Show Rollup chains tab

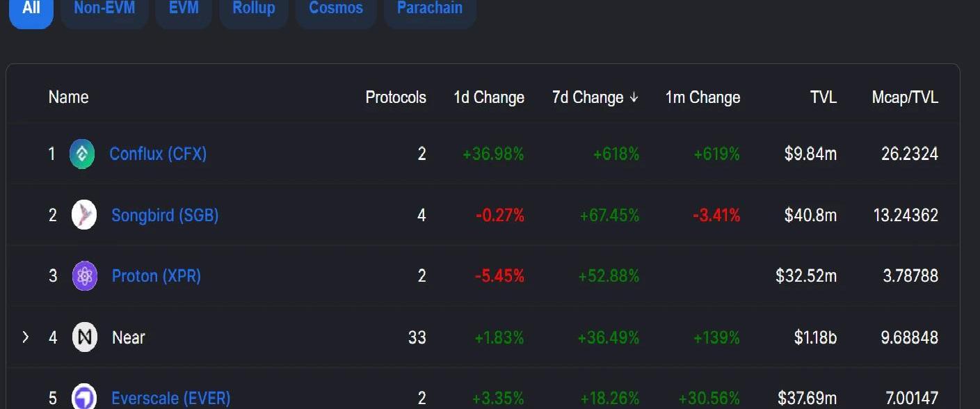coord(254,10)
